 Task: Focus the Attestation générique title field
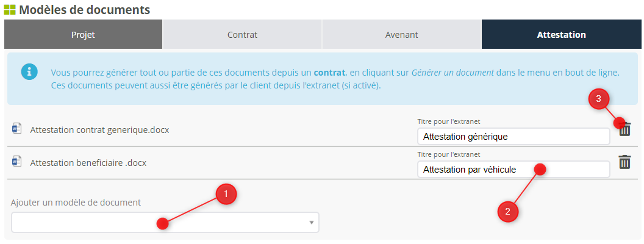tap(513, 137)
